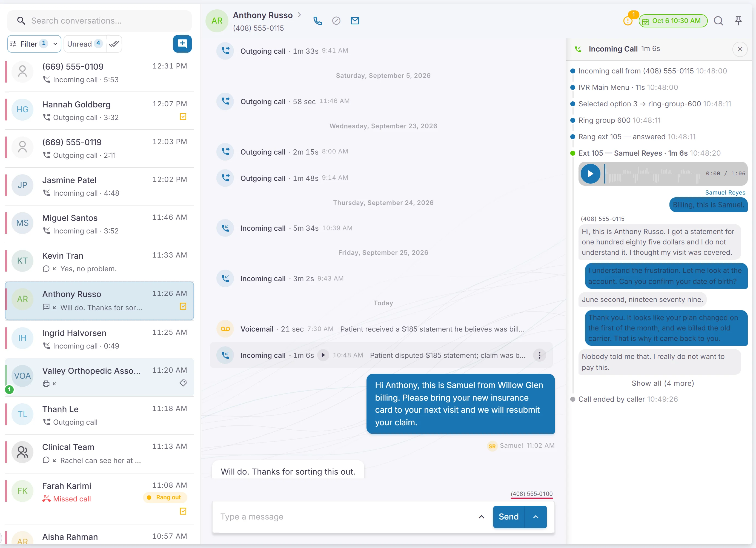Expand Anthony Russo contact details chevron
Image resolution: width=756 pixels, height=548 pixels.
(299, 15)
